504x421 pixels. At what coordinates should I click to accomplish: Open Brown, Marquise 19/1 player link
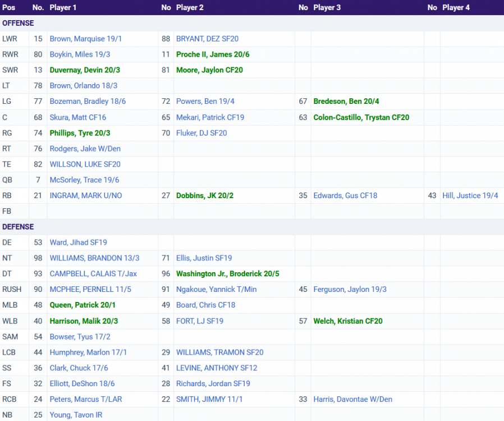point(85,39)
